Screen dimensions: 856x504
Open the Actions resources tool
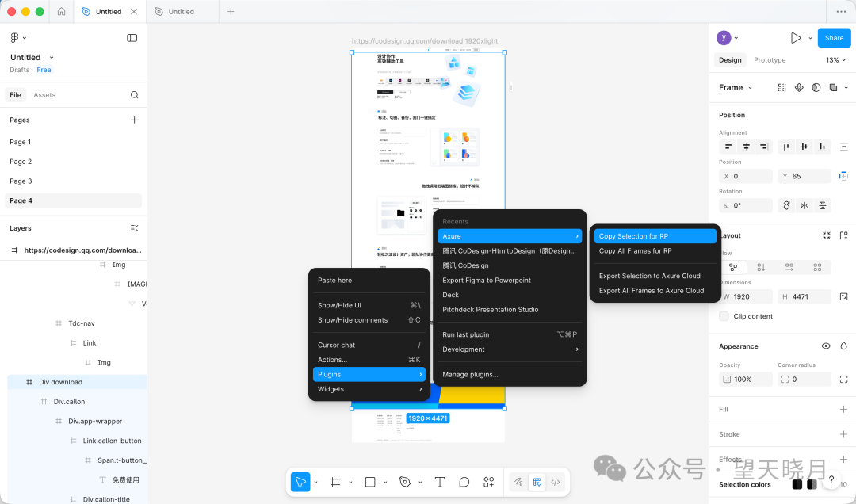click(x=488, y=482)
